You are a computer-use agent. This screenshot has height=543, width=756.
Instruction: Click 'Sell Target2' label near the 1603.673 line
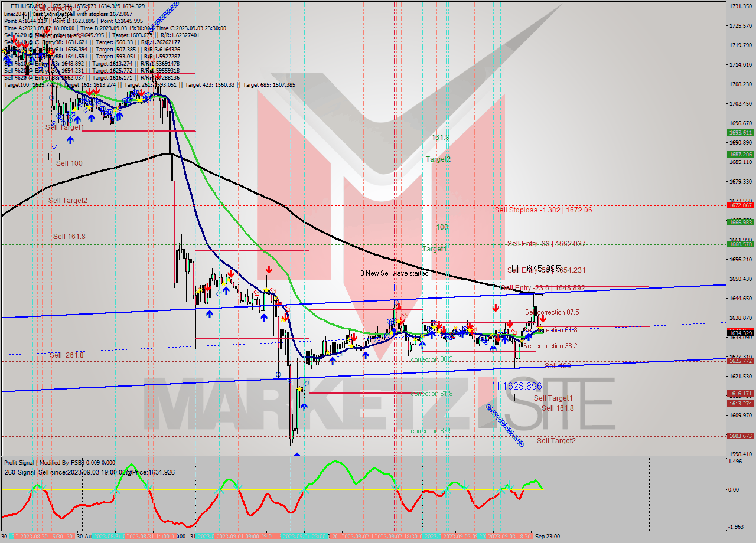(x=556, y=440)
